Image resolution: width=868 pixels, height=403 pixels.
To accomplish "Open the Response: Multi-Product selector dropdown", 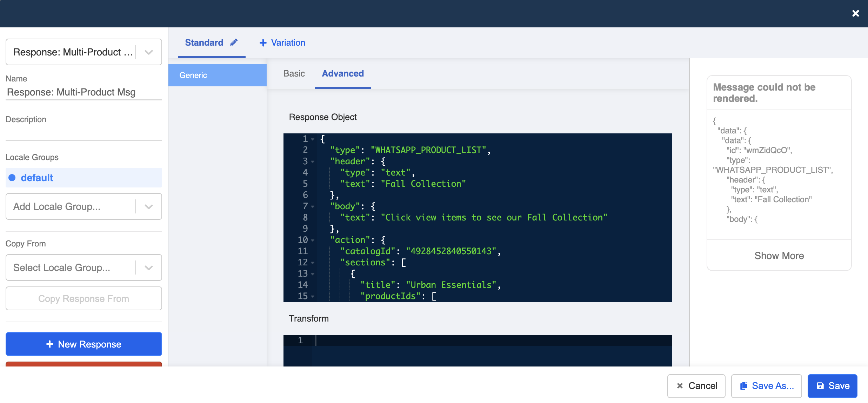I will point(149,52).
